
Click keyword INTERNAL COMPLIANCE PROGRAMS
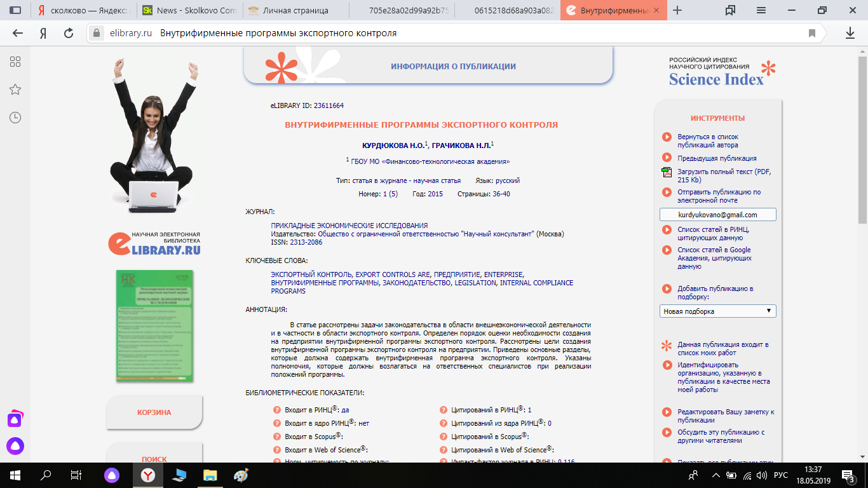point(422,287)
